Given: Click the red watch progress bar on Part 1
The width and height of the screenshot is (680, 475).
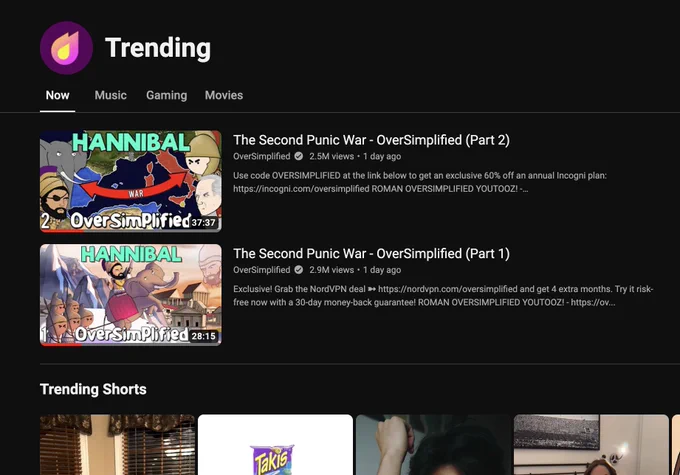Looking at the screenshot, I should (61, 345).
